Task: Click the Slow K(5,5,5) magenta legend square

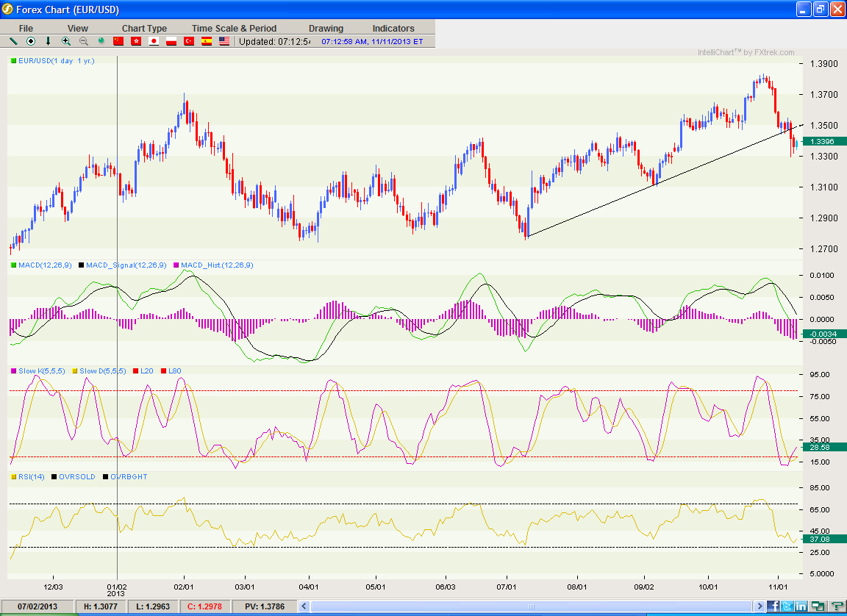Action: (x=13, y=371)
